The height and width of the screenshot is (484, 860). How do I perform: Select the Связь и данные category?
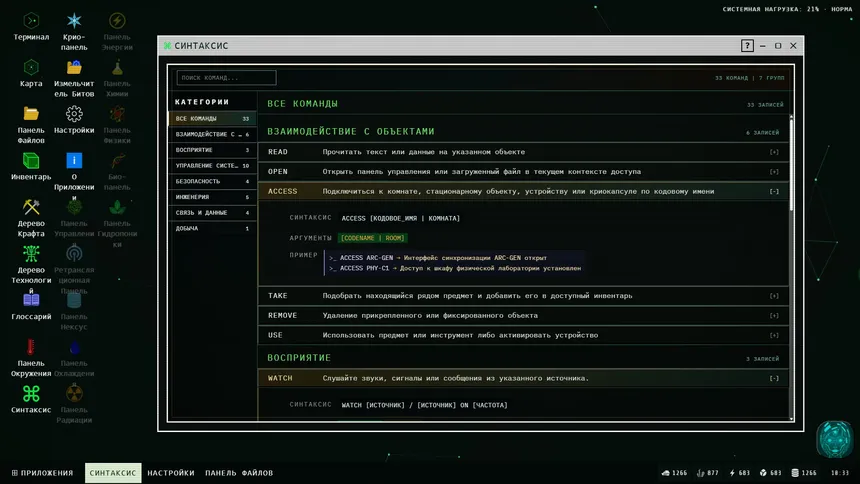pyautogui.click(x=212, y=212)
